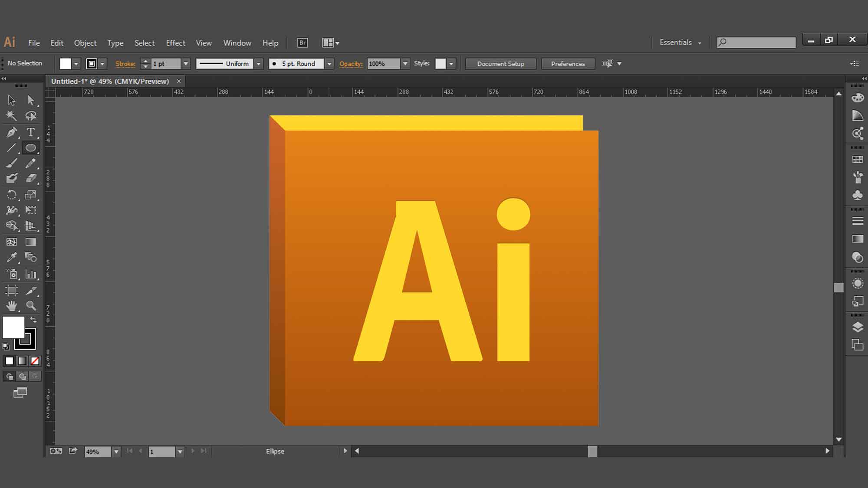Open the artboard number dropdown
This screenshot has width=868, height=488.
pos(180,452)
